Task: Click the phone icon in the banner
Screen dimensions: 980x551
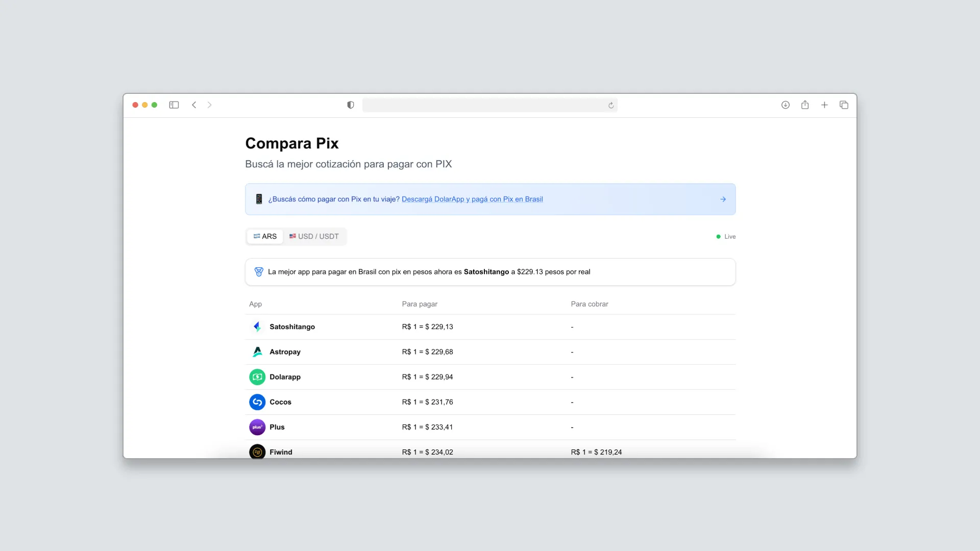Action: (x=259, y=199)
